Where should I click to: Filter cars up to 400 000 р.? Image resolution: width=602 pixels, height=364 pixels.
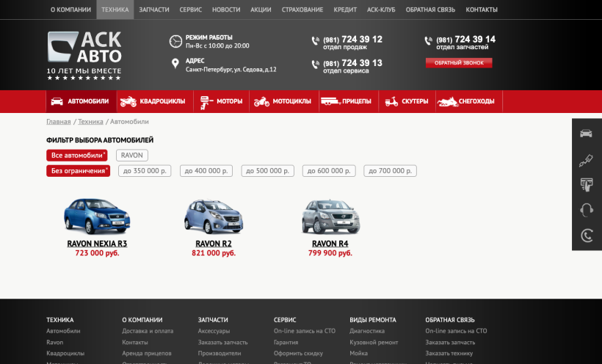pos(206,171)
